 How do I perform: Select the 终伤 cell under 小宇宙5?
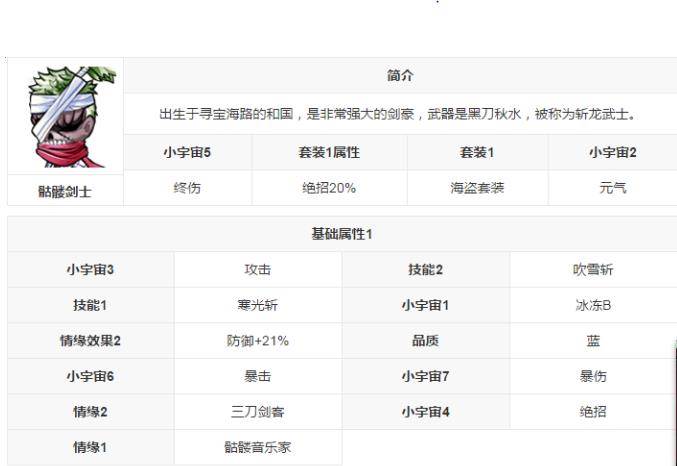(x=187, y=188)
